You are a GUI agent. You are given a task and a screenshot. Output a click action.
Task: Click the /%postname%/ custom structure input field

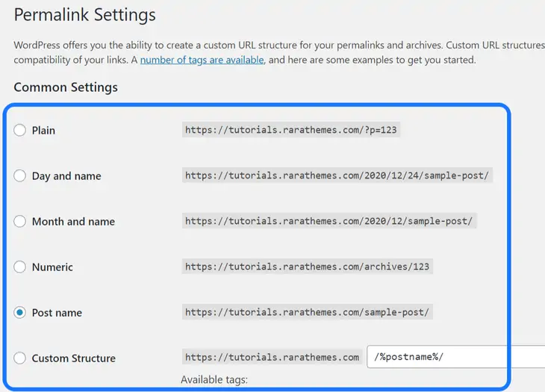tap(455, 358)
